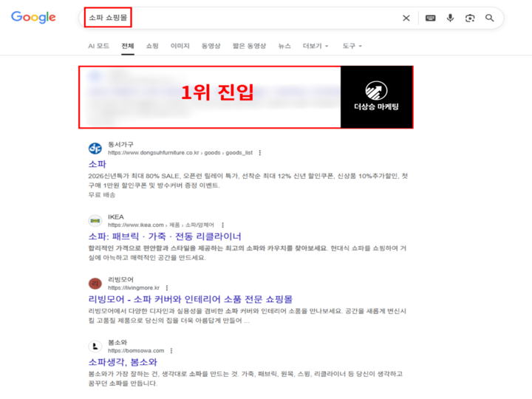Click the IKEA favicon icon

95,220
